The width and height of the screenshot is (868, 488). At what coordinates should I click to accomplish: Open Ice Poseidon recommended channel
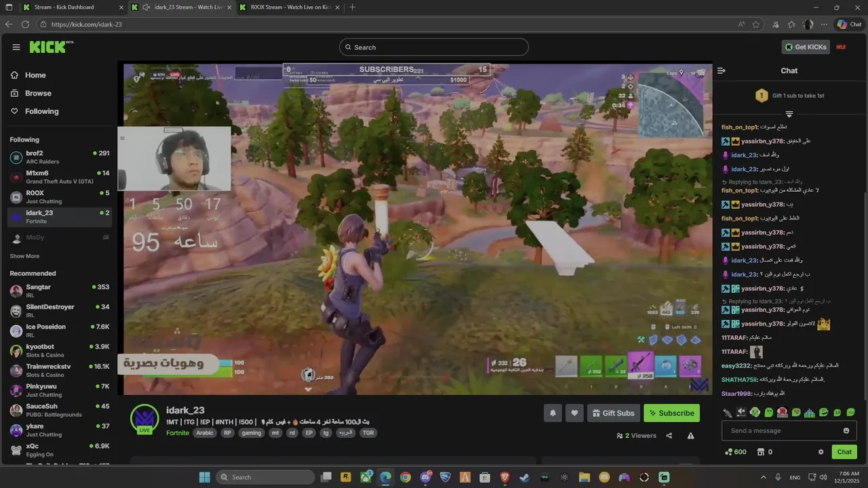[60, 330]
